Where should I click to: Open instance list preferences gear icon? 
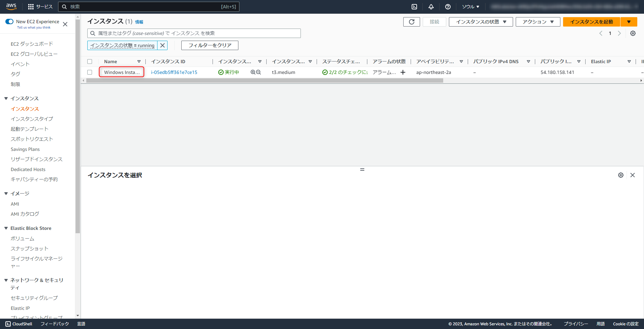tap(633, 33)
